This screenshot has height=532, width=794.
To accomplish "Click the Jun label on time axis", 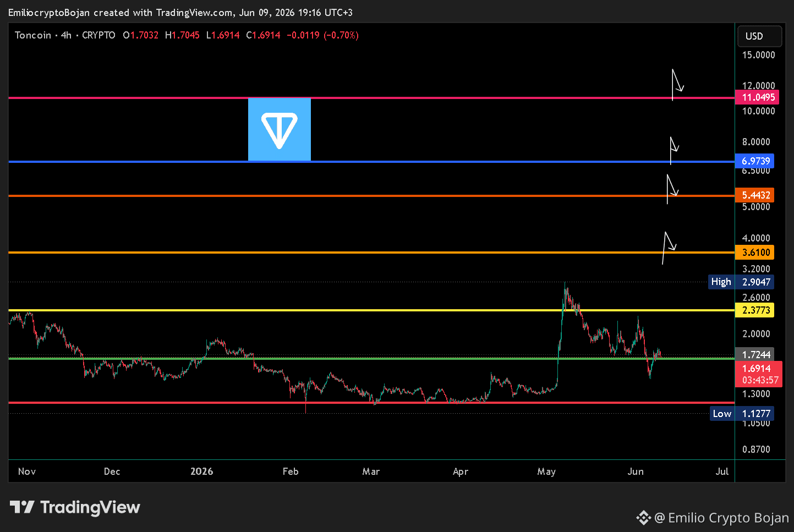I will point(636,471).
